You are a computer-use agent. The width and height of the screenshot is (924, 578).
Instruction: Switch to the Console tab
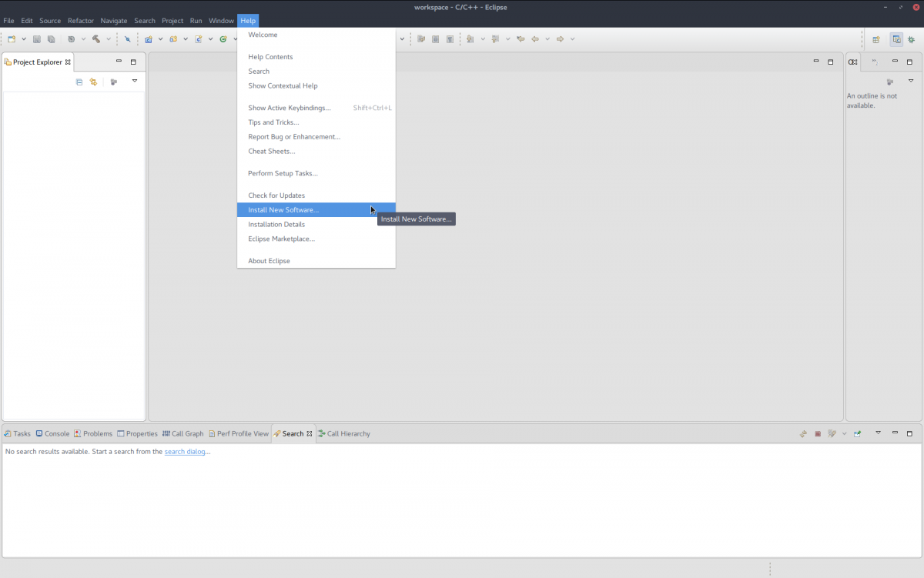[x=52, y=434]
